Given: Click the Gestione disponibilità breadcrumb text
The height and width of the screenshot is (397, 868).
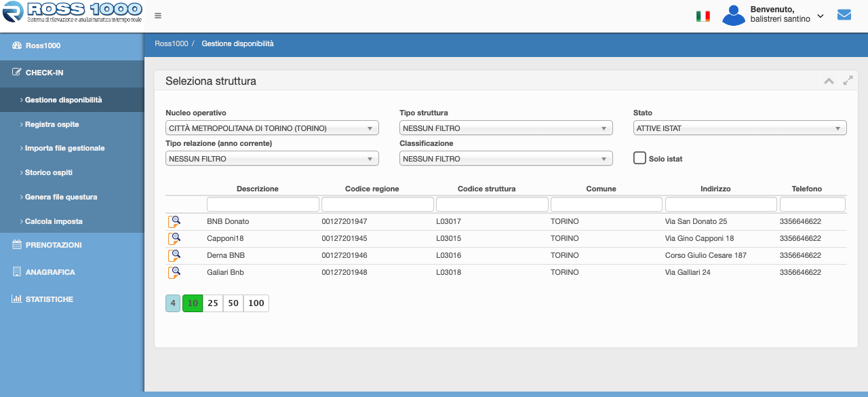Looking at the screenshot, I should 237,43.
